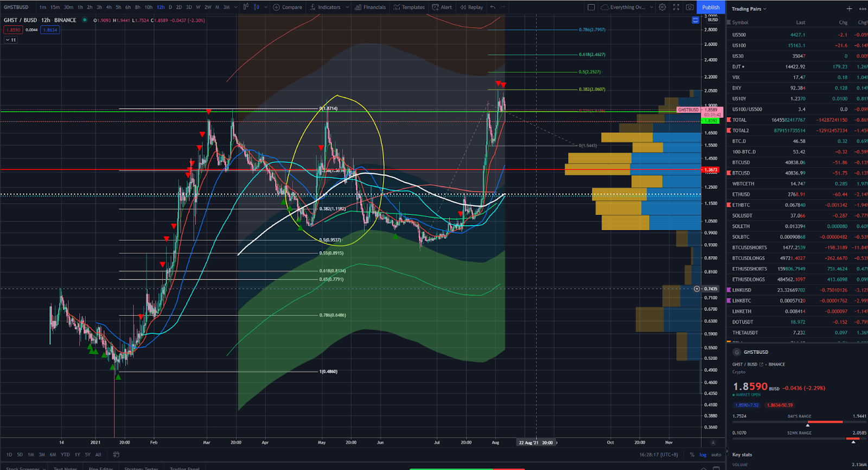The height and width of the screenshot is (470, 868).
Task: Toggle percent scale mode
Action: [x=692, y=455]
